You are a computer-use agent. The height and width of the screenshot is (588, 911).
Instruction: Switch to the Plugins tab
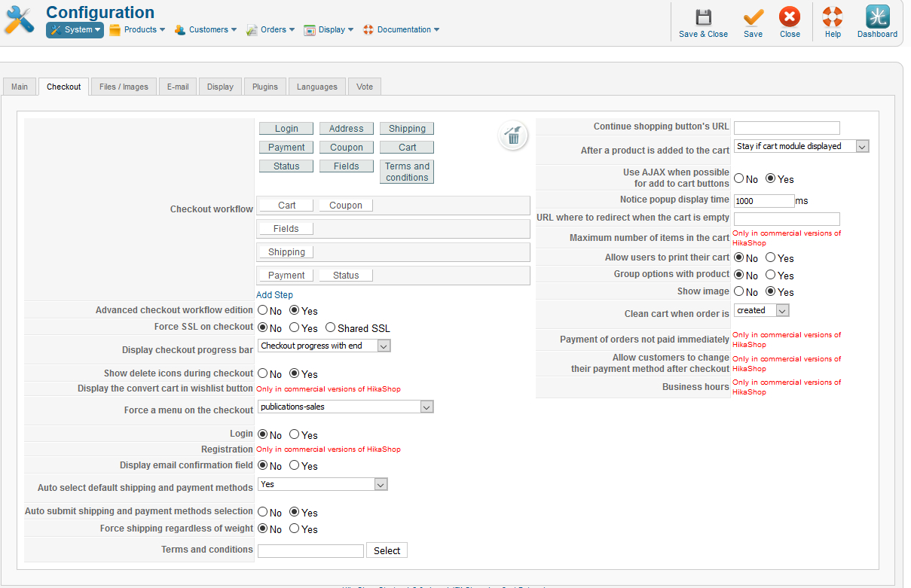coord(265,87)
